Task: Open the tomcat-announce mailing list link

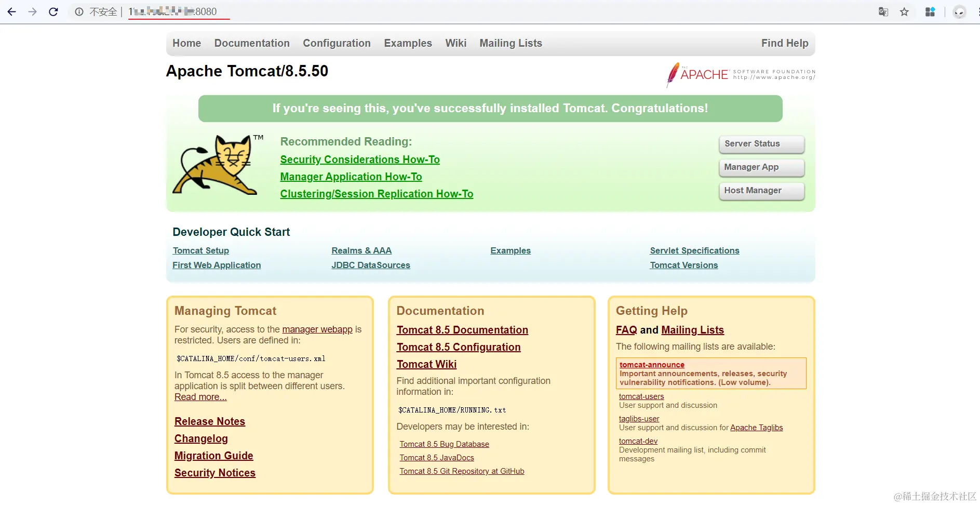Action: coord(652,365)
